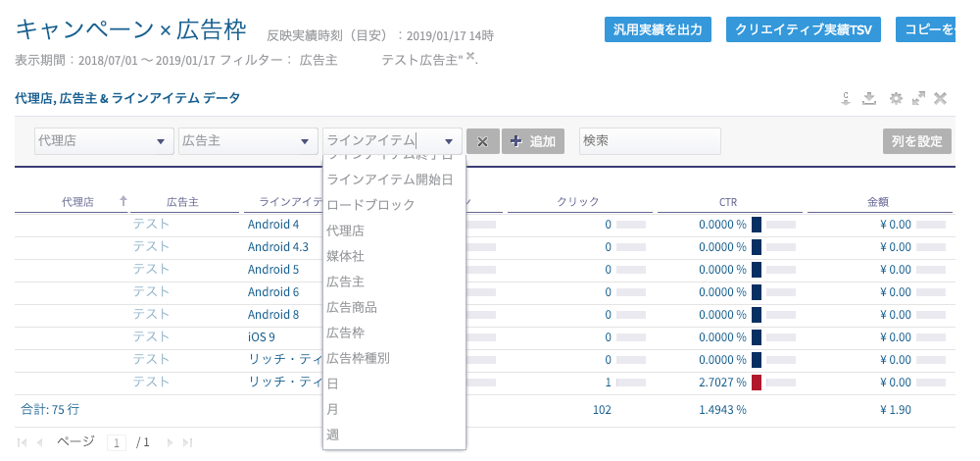Click the blue CTR bar in Android 4 row
This screenshot has height=461, width=980.
757,224
